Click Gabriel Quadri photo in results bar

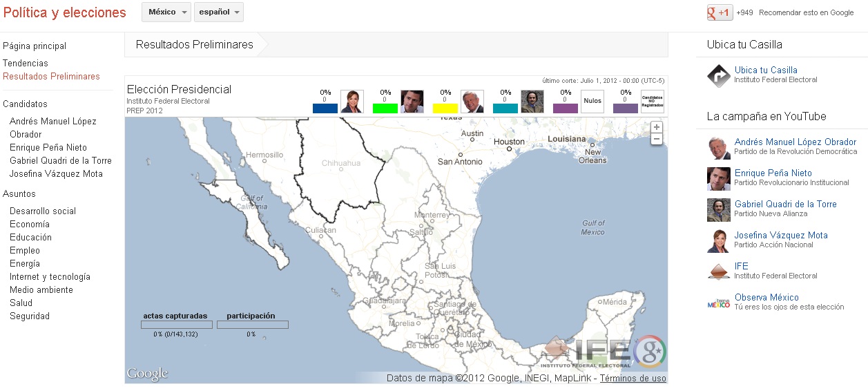pyautogui.click(x=532, y=102)
